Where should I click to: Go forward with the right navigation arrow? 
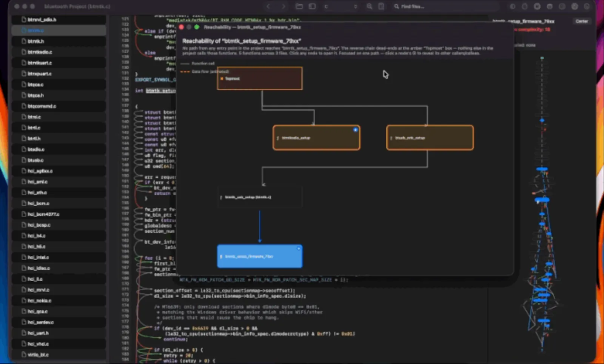(284, 6)
